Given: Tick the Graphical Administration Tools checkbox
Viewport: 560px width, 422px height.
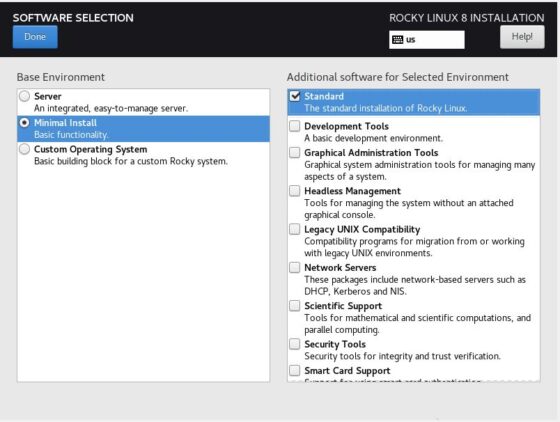Looking at the screenshot, I should [x=295, y=152].
